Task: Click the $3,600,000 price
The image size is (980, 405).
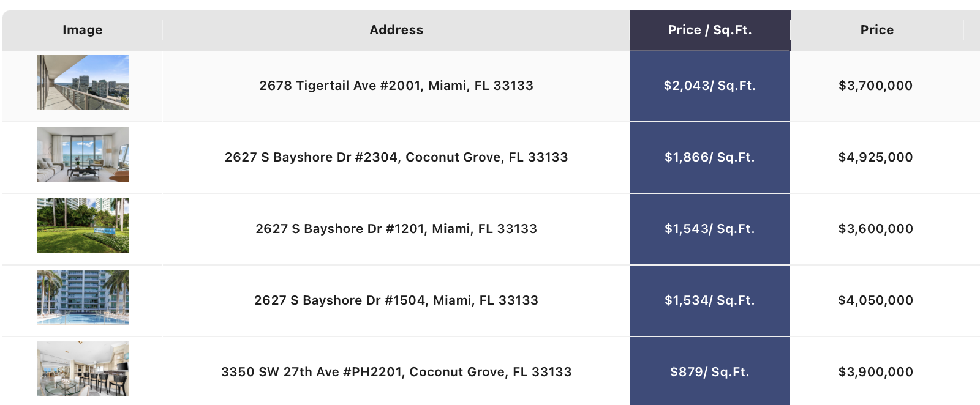Action: (x=876, y=229)
